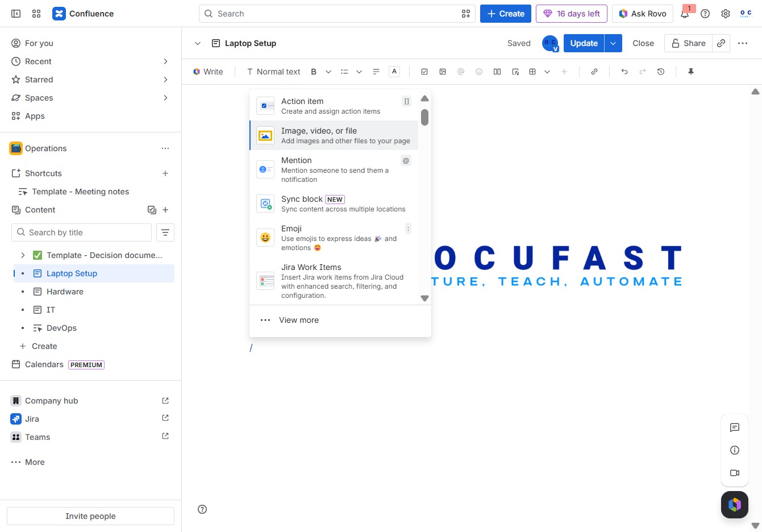This screenshot has width=762, height=532.
Task: Collapse the page title chevron
Action: (x=198, y=43)
